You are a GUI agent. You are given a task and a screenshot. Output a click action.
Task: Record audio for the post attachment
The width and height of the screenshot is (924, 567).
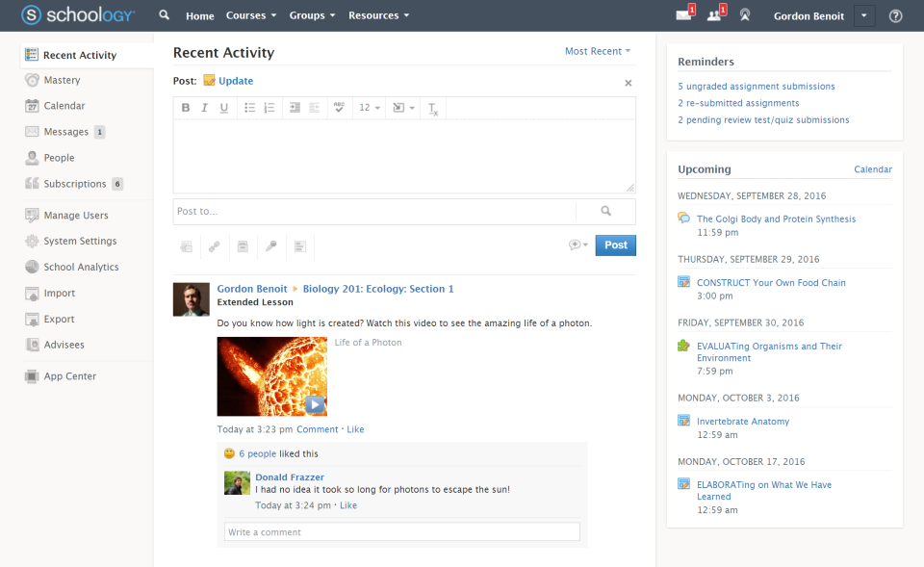click(x=271, y=245)
